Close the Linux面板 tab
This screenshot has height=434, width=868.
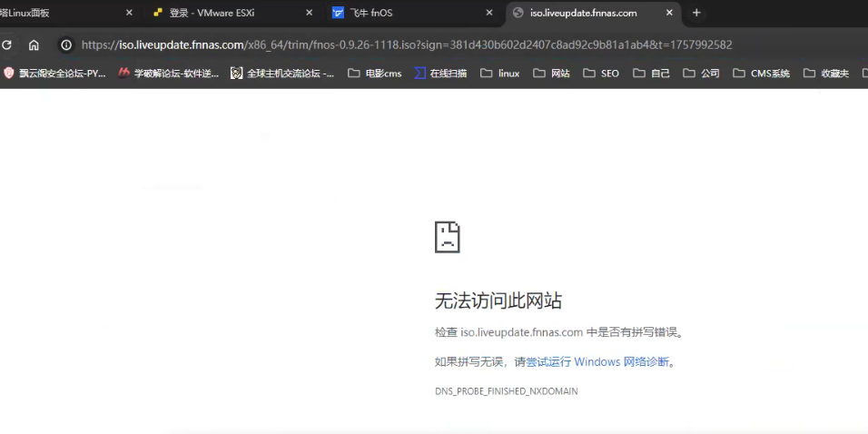coord(129,13)
